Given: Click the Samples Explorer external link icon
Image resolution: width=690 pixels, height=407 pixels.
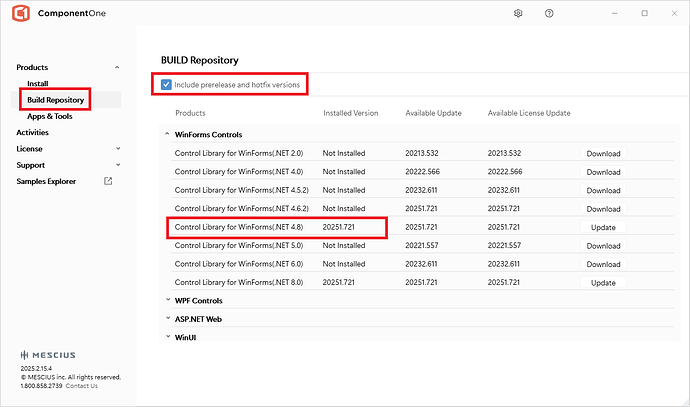Looking at the screenshot, I should pos(108,181).
